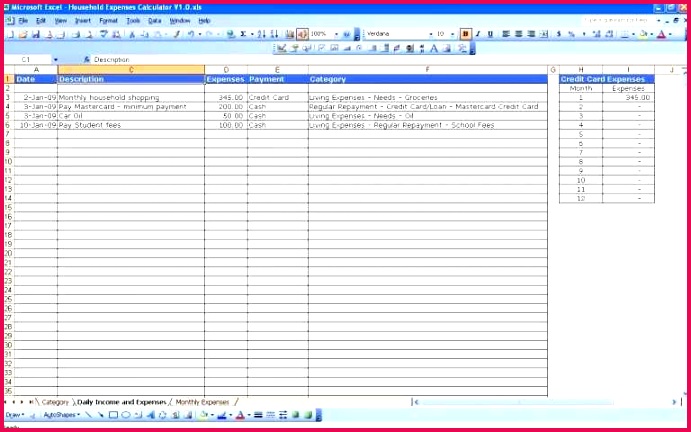Screen dimensions: 691x432
Task: Open the Edit menu
Action: pyautogui.click(x=41, y=21)
